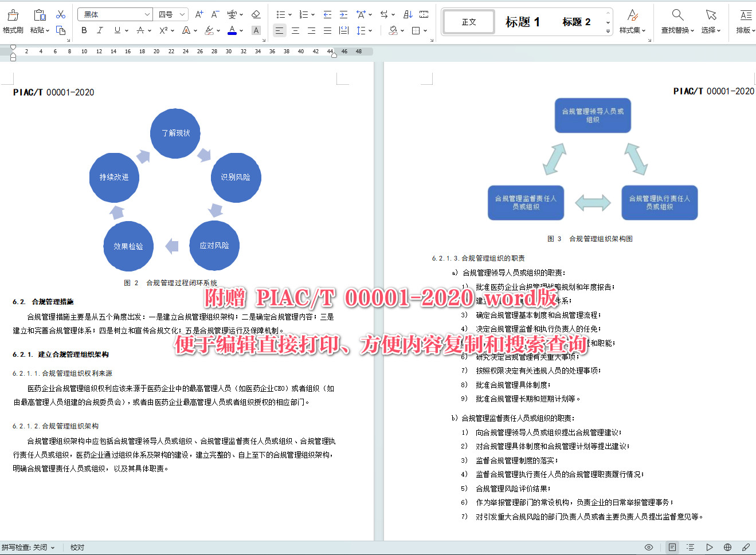Click the 校对 proofread button

coord(77,547)
